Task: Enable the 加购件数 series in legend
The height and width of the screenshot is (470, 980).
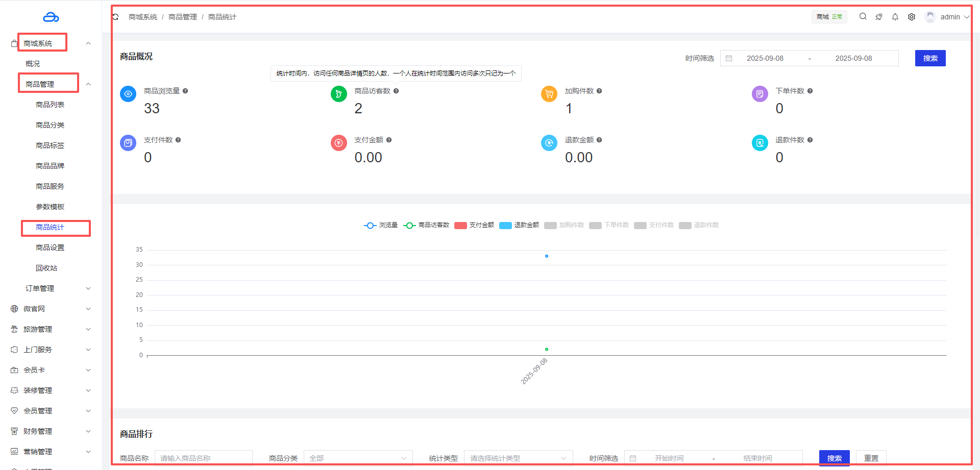Action: pyautogui.click(x=564, y=225)
